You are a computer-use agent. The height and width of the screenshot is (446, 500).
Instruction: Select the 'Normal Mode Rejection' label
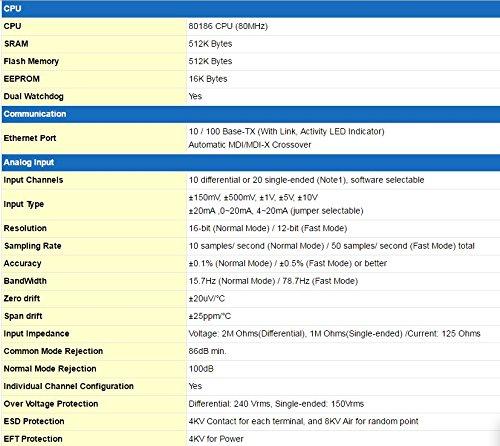[x=50, y=369]
